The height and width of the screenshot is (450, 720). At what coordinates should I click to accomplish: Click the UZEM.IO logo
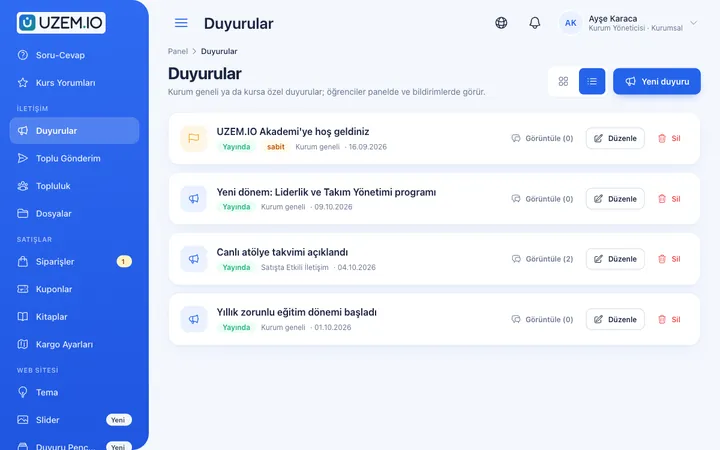(x=61, y=23)
